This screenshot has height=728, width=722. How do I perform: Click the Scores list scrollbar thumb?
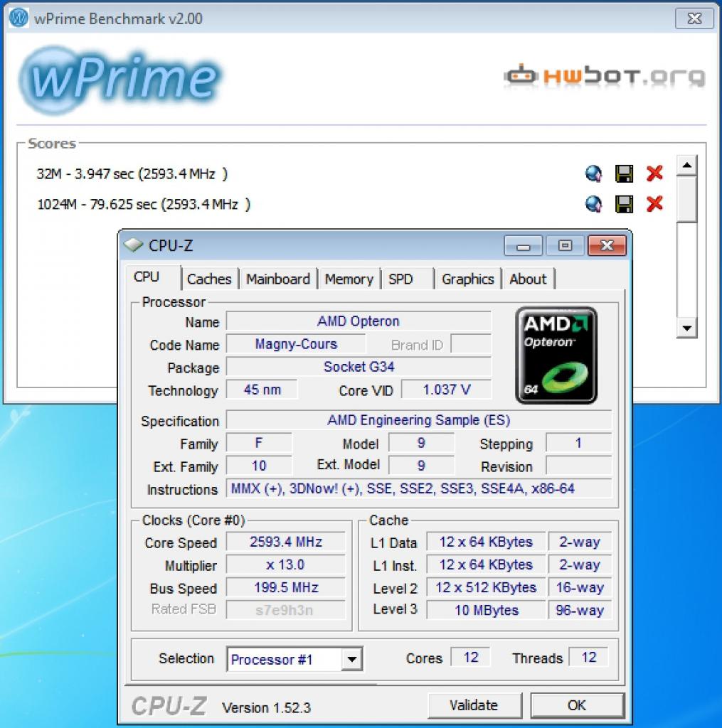coord(686,198)
